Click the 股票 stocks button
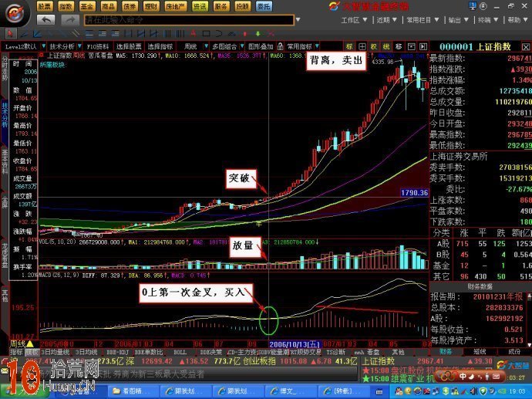 point(45,6)
